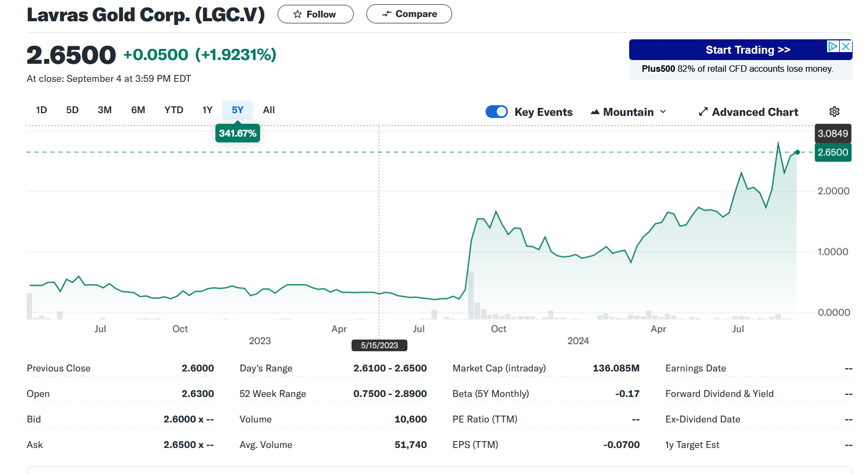
Task: Click the green 2.6500 price label
Action: point(833,153)
